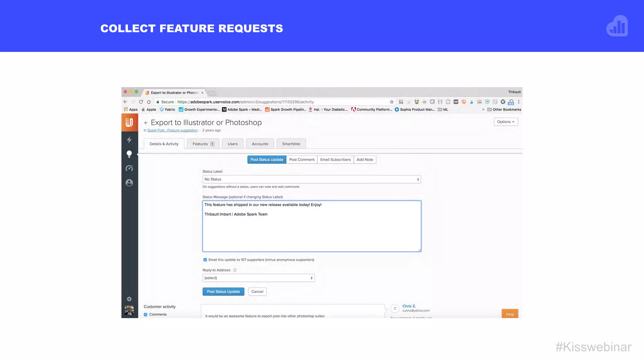Switch to the Users tab
Image resolution: width=644 pixels, height=362 pixels.
click(x=233, y=144)
